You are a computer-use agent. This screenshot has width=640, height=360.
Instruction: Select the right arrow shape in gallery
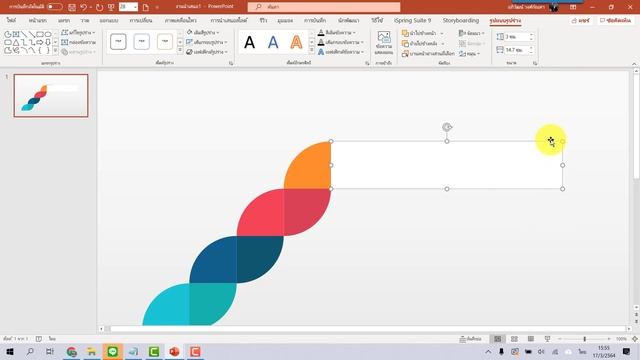[40, 42]
